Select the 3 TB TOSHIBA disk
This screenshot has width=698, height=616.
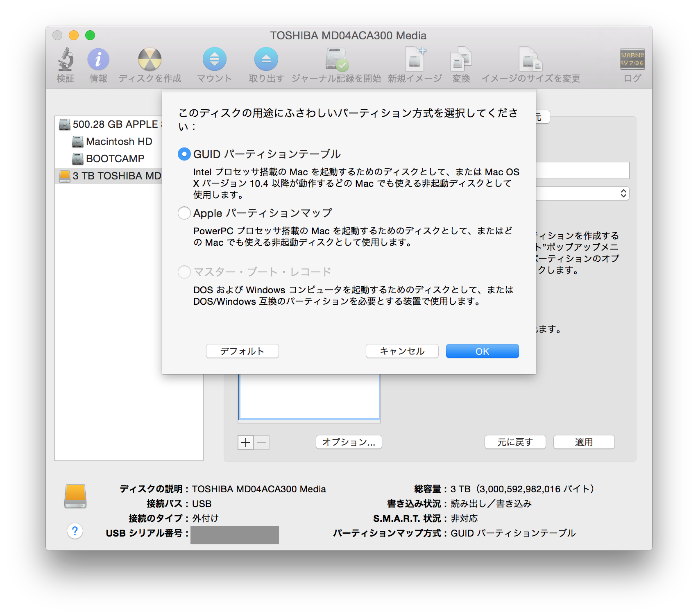tap(109, 176)
